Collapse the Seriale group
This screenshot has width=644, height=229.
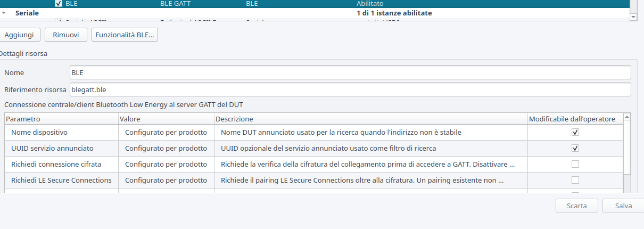pos(5,13)
